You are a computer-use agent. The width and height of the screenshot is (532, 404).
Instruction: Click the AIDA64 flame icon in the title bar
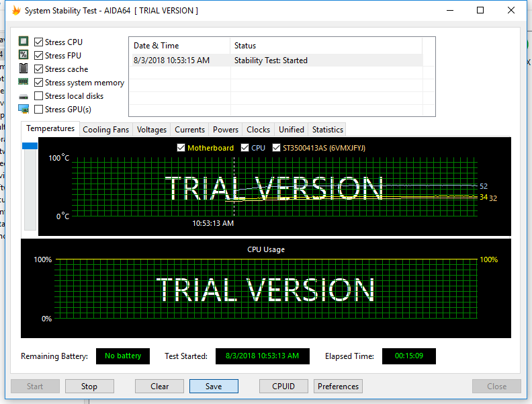16,11
